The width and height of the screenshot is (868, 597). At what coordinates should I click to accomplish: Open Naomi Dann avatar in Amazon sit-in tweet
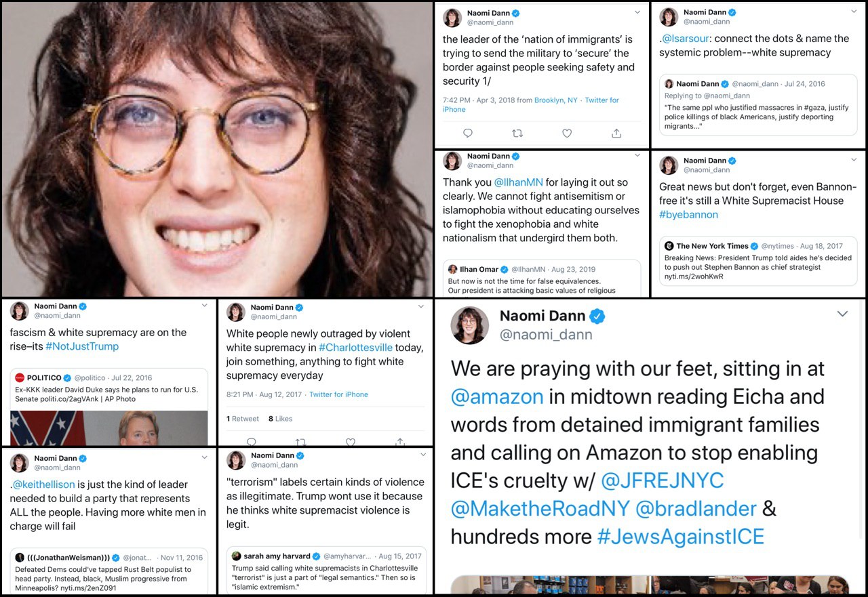[x=469, y=325]
